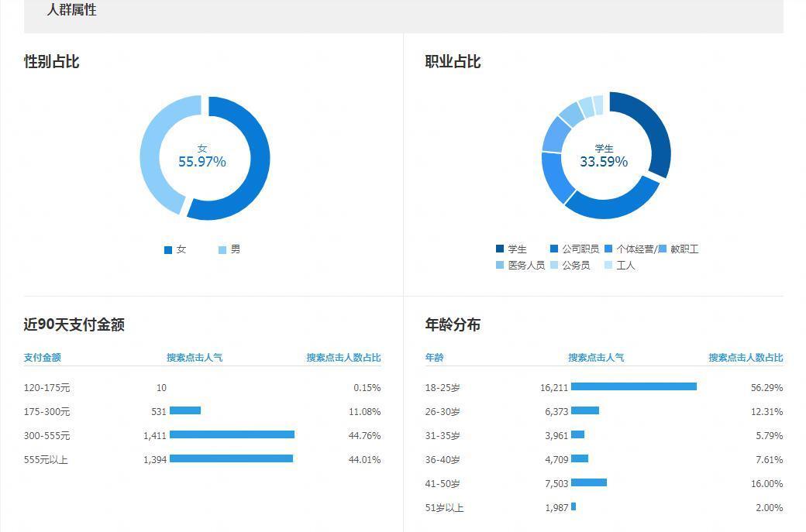Click the 公司职员 legend color swatch
The height and width of the screenshot is (532, 806).
(554, 249)
